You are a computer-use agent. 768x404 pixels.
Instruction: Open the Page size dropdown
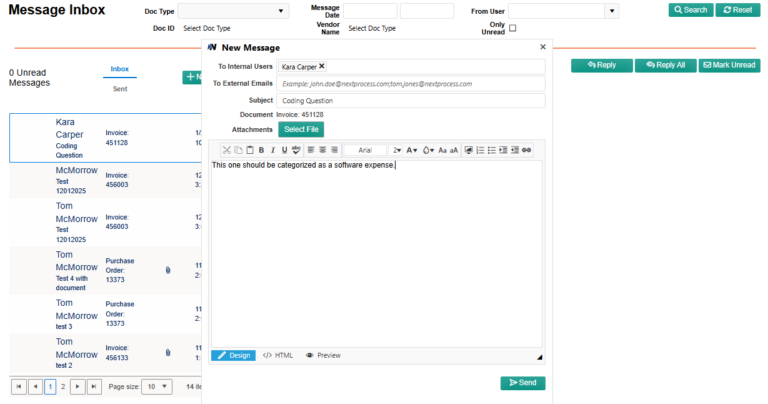pyautogui.click(x=155, y=386)
